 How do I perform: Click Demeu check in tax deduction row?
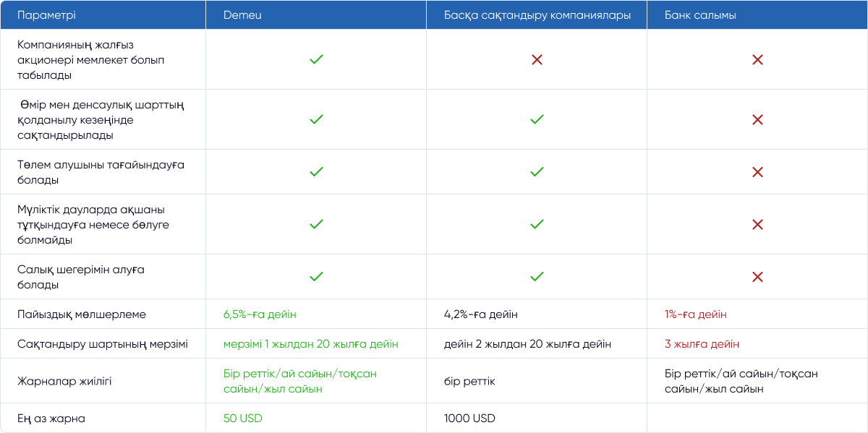tap(316, 277)
